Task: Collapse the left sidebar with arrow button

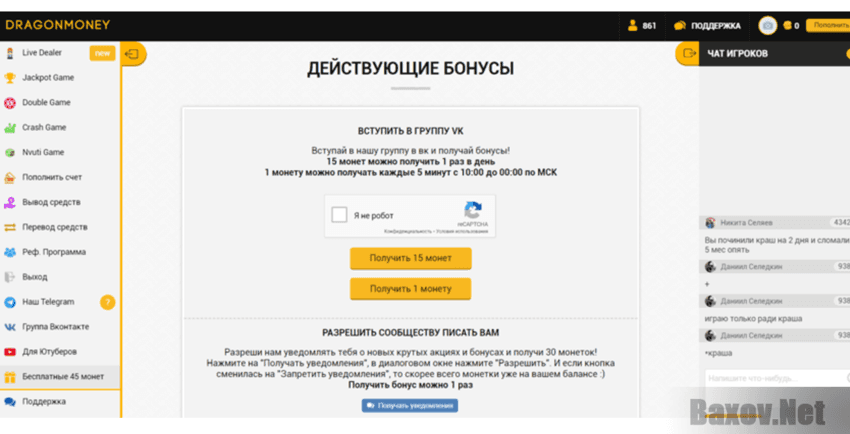Action: (133, 54)
